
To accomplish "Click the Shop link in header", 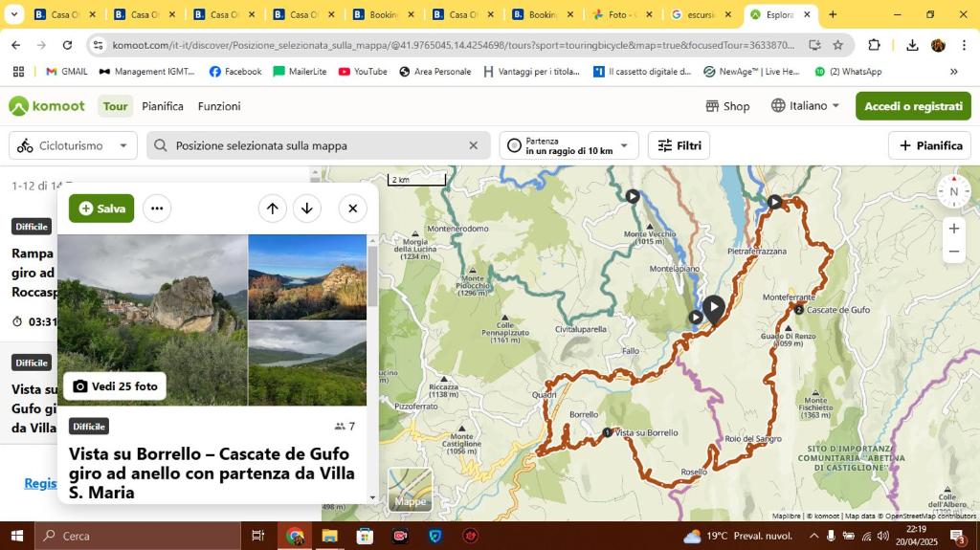I will click(727, 106).
